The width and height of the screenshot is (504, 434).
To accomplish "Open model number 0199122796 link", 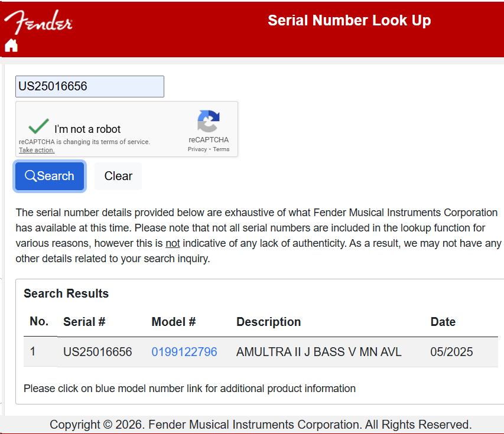I will 184,352.
